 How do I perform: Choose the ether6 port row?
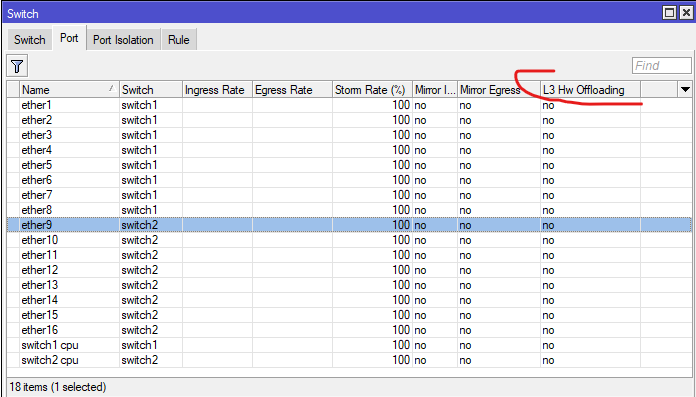(349, 180)
